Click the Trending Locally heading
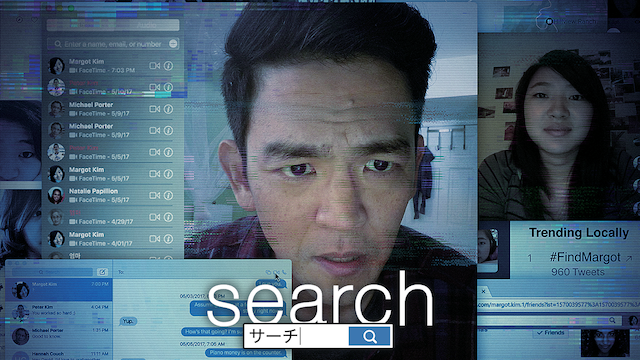 (x=578, y=233)
